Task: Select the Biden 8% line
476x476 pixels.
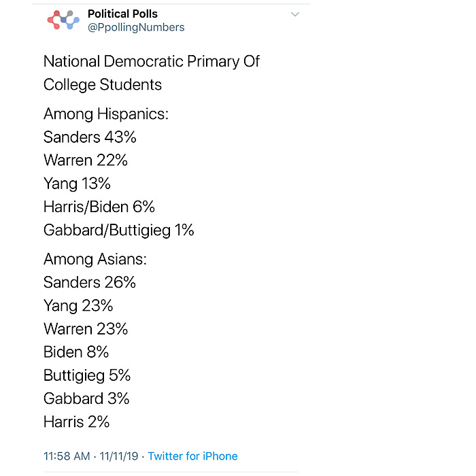Action: pyautogui.click(x=76, y=352)
